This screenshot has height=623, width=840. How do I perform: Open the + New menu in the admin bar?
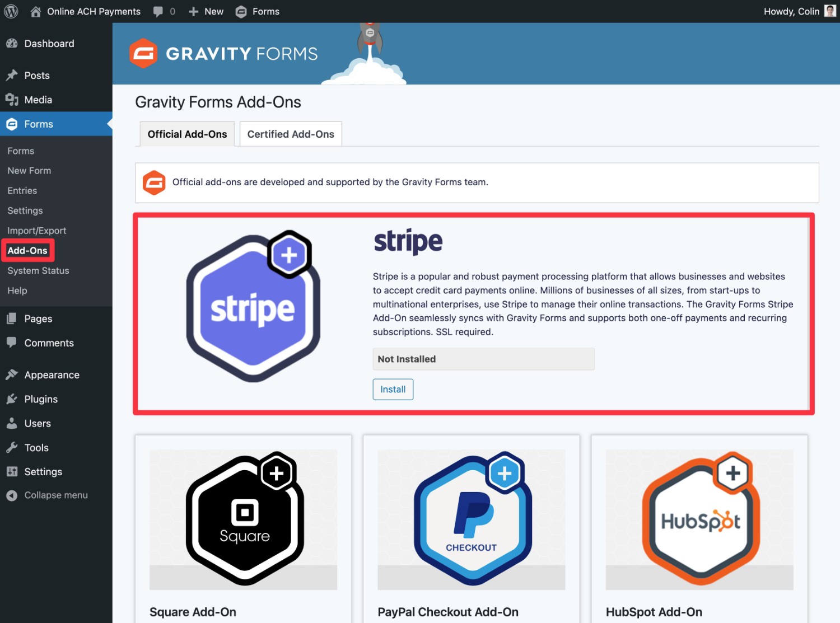[206, 11]
